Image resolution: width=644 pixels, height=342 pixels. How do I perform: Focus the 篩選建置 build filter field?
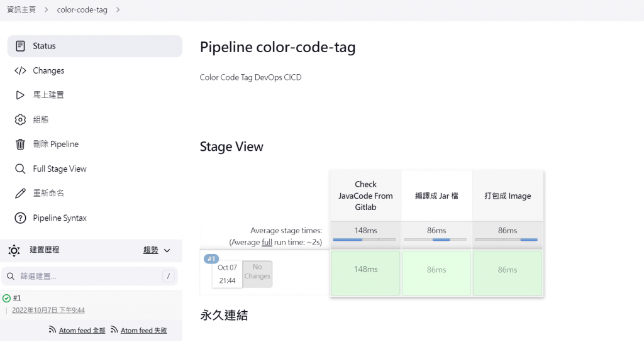tap(82, 276)
